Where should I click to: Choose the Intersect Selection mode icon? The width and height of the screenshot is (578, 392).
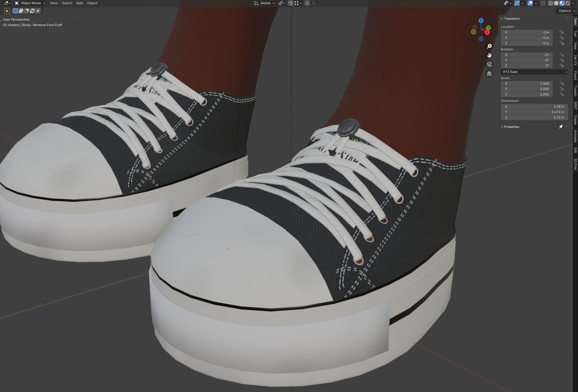point(38,11)
